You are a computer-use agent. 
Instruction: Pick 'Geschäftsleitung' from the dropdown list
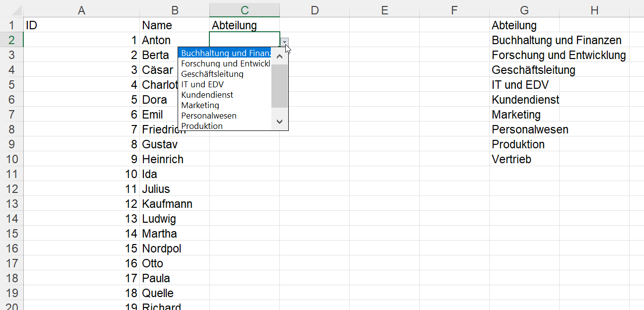click(212, 74)
